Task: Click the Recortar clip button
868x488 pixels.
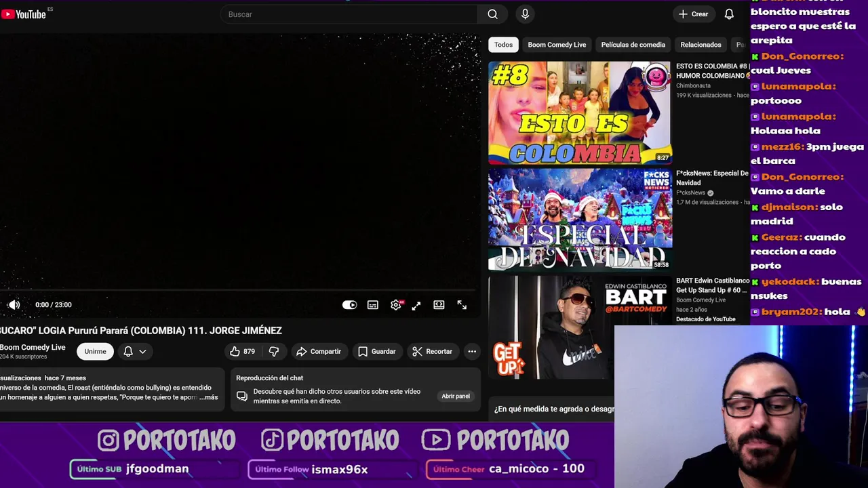Action: pyautogui.click(x=433, y=351)
